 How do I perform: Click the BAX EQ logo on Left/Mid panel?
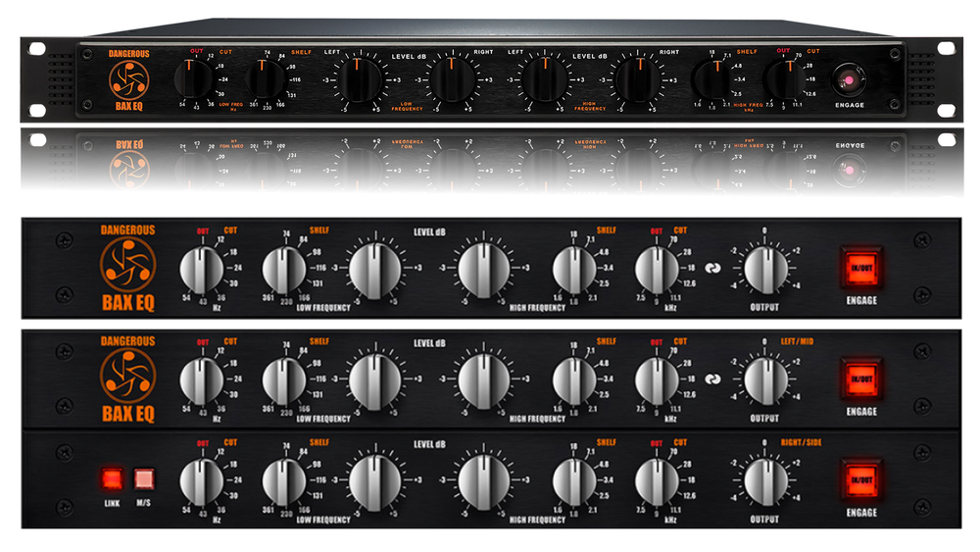tap(128, 378)
